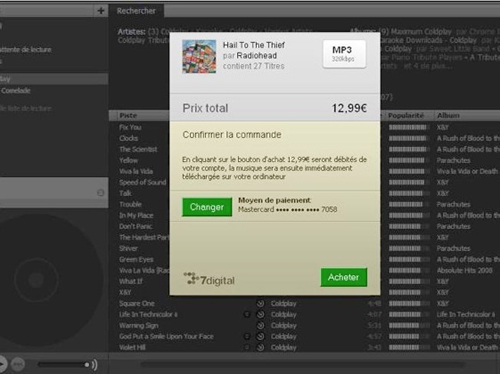Click the Confirmer la commande heading

(232, 135)
